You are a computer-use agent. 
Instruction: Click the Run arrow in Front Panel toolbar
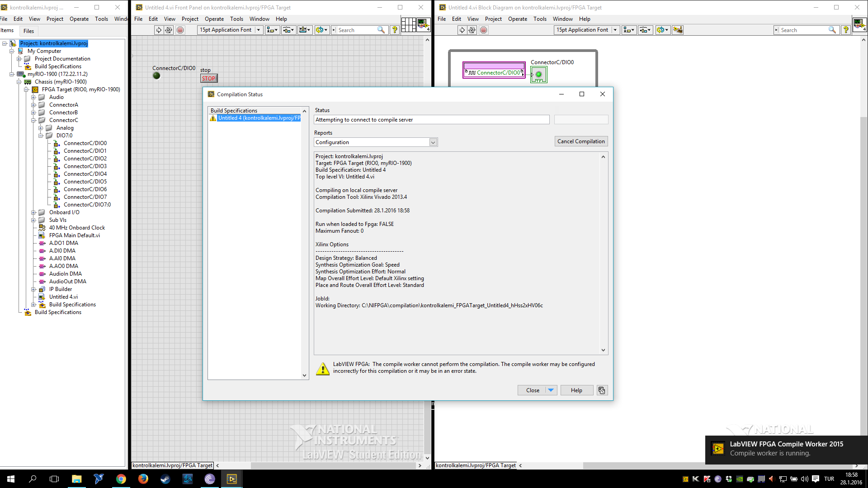[x=159, y=30]
